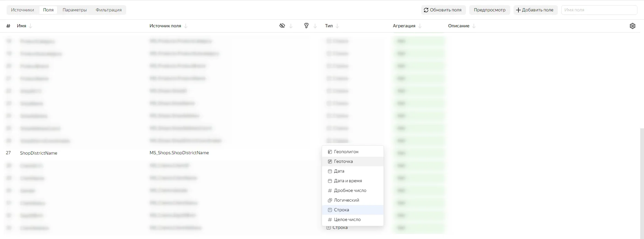The width and height of the screenshot is (644, 239).
Task: Select Целое число type option
Action: click(x=347, y=220)
